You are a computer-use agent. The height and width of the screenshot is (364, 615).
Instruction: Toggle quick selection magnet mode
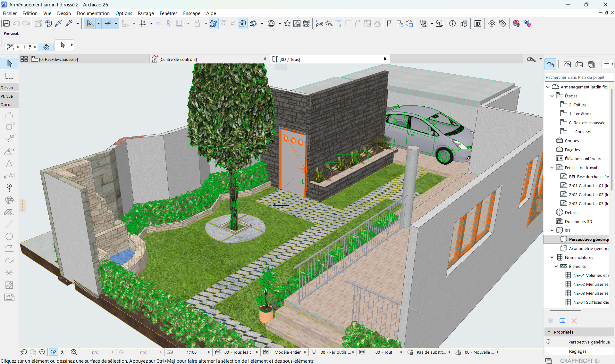pyautogui.click(x=46, y=47)
